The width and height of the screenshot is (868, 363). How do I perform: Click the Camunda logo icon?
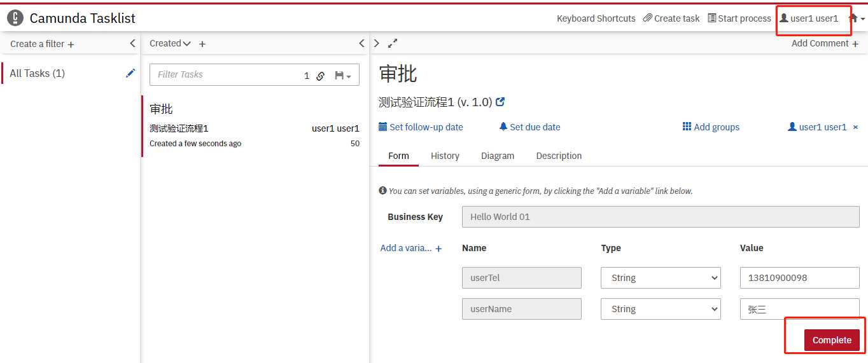point(15,18)
